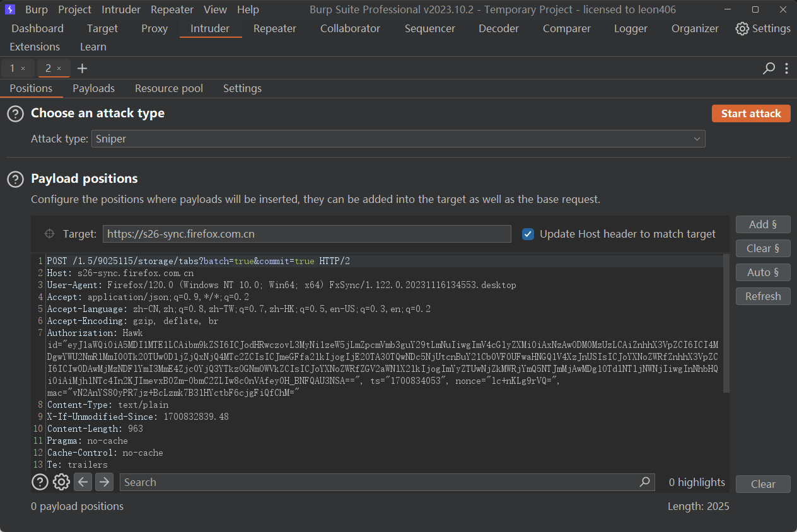797x532 pixels.
Task: Click the Clear button near highlights
Action: 763,484
